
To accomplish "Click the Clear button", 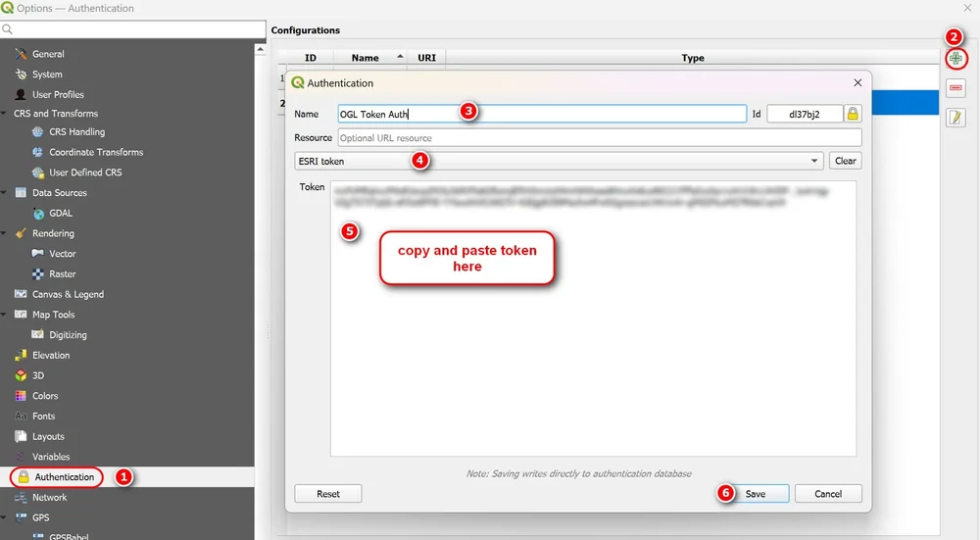I will [x=846, y=161].
